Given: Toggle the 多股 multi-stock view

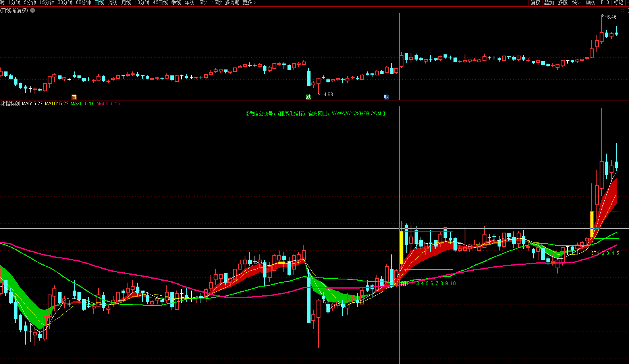Looking at the screenshot, I should 563,3.
